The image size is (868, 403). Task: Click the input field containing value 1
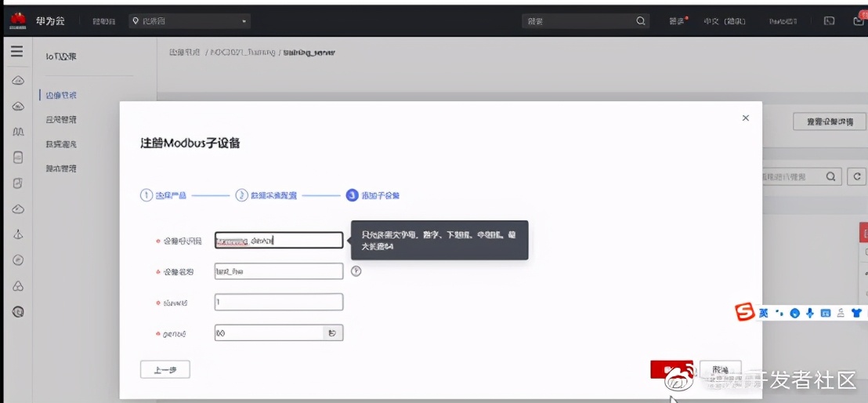279,302
